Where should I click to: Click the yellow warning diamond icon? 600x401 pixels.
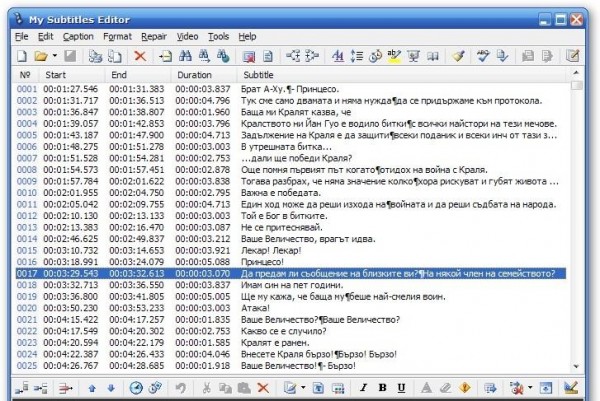click(x=465, y=388)
